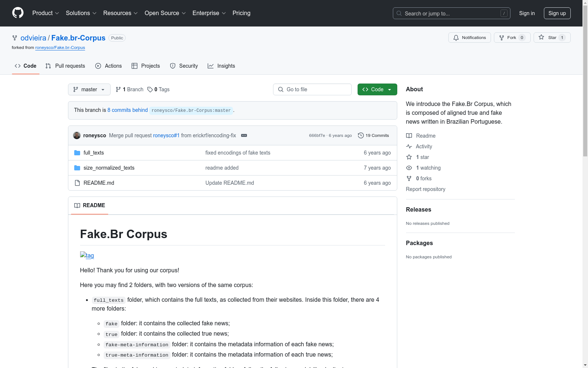Click the eye icon next to watching
Image resolution: width=588 pixels, height=368 pixels.
coord(409,168)
